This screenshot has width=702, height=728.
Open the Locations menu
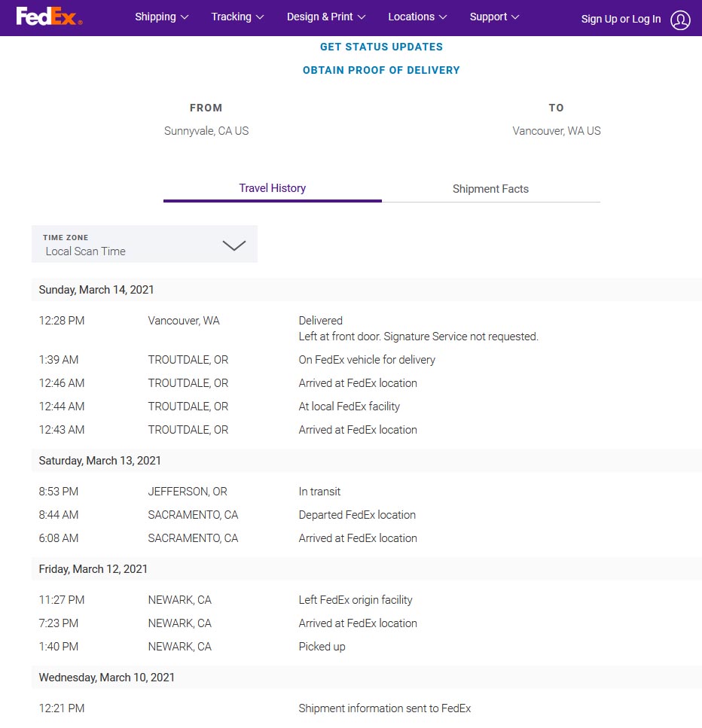pos(417,17)
